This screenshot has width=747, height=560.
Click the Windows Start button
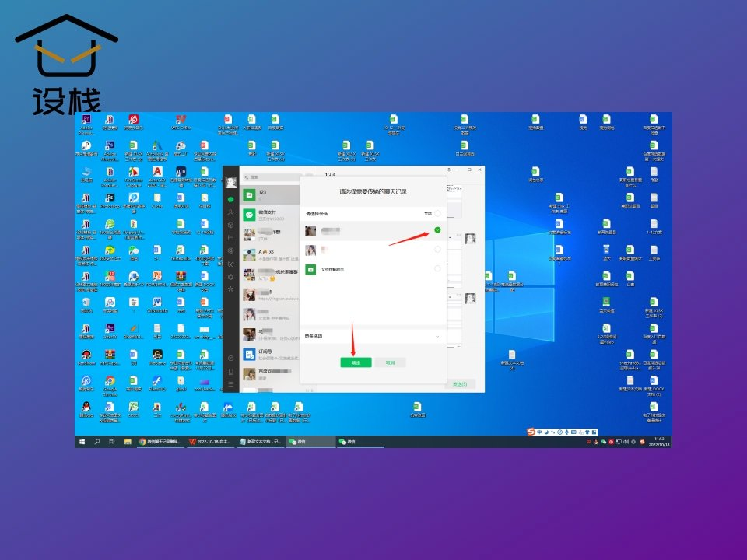point(82,441)
